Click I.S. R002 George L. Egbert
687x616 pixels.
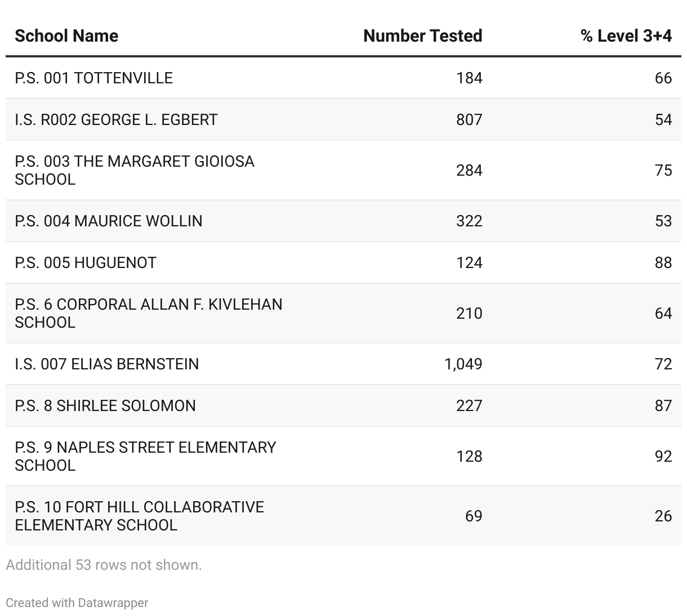click(x=116, y=119)
